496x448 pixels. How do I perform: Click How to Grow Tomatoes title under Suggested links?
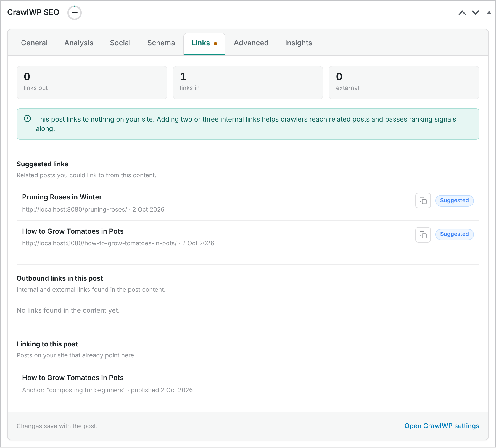pyautogui.click(x=73, y=231)
